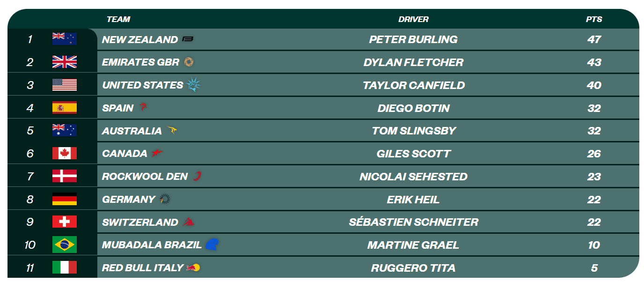Open driver Peter Burling's entry
The height and width of the screenshot is (282, 644).
pyautogui.click(x=413, y=39)
